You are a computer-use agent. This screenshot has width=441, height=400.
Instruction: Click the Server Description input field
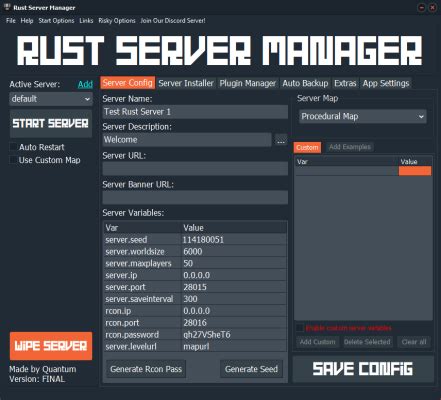(187, 140)
